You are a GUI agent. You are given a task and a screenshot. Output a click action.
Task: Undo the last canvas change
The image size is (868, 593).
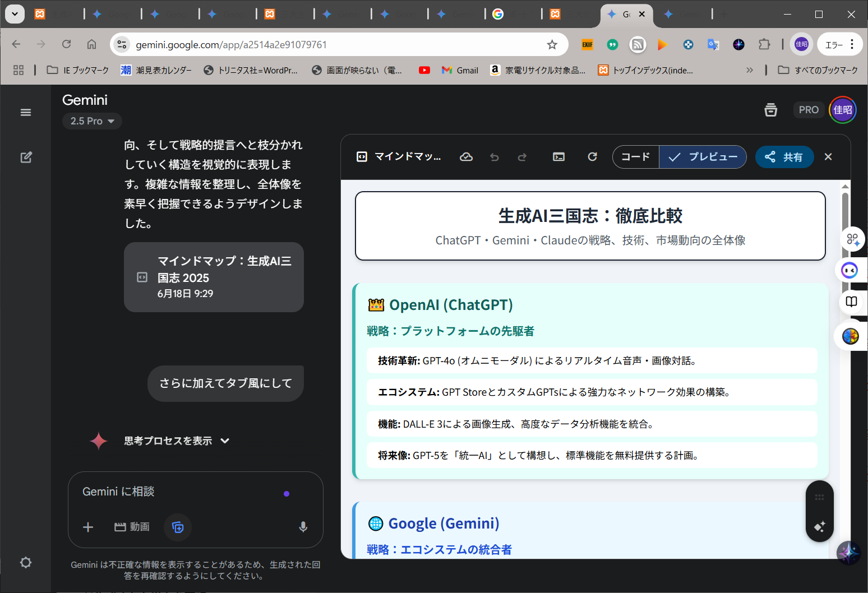click(494, 157)
